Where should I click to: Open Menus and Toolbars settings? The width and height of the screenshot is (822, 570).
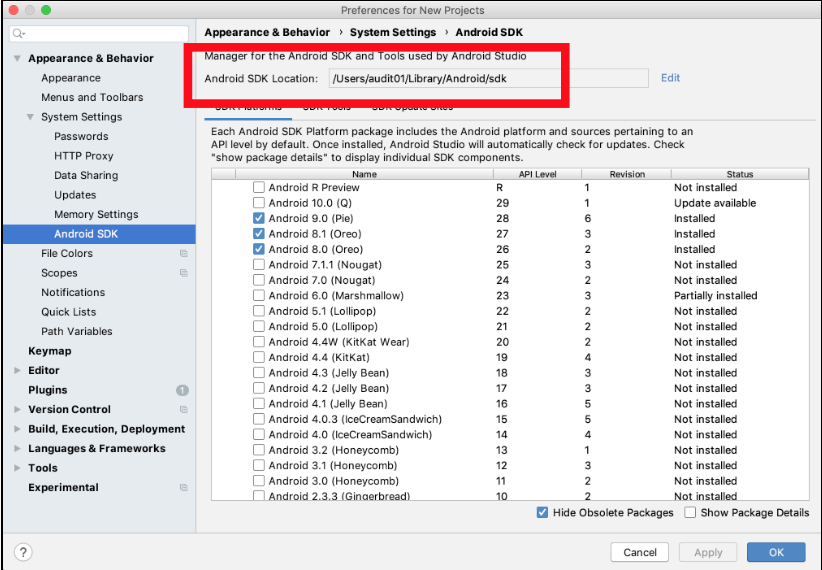[92, 97]
